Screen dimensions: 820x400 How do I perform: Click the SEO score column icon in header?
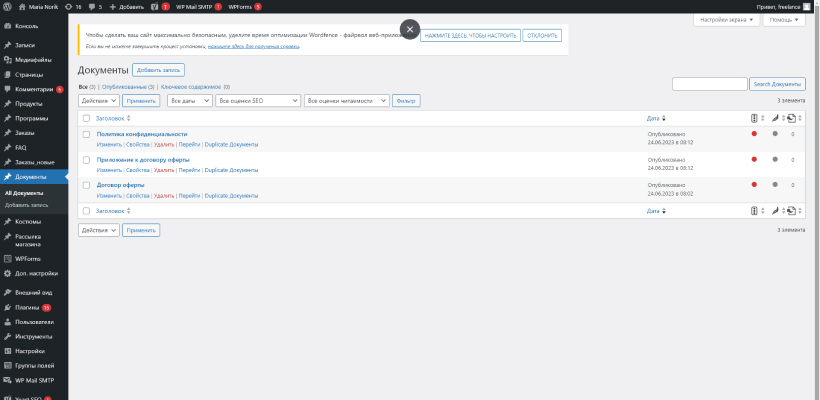click(x=755, y=118)
